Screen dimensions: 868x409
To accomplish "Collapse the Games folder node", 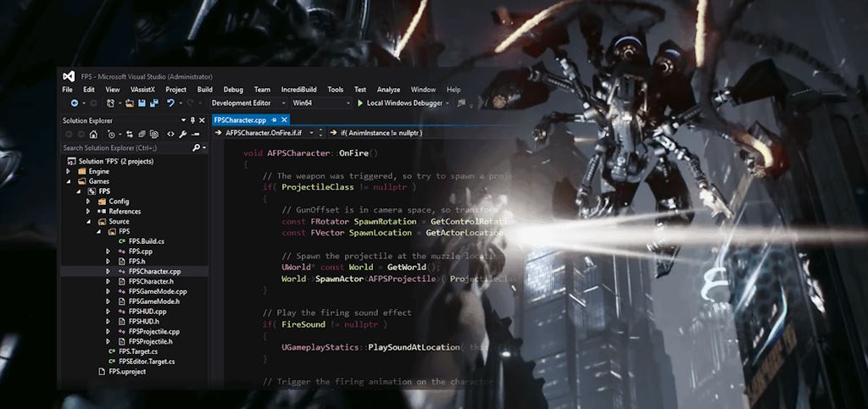I will pyautogui.click(x=69, y=181).
